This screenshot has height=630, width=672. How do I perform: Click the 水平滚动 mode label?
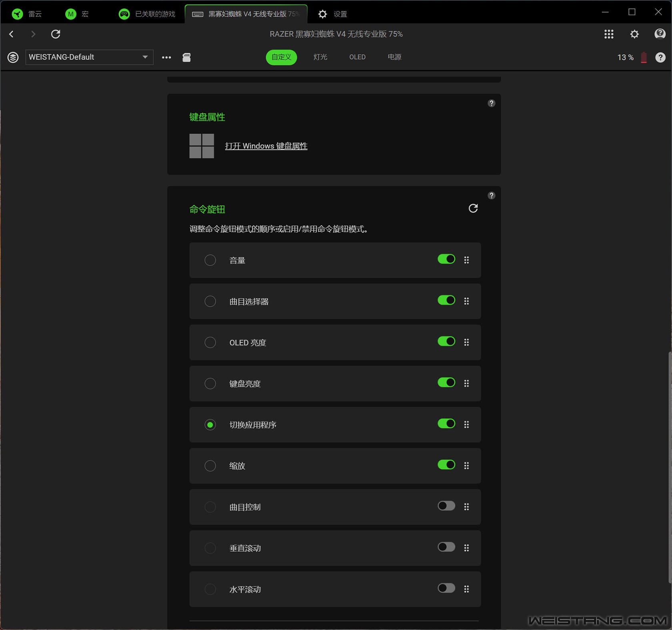pyautogui.click(x=245, y=589)
